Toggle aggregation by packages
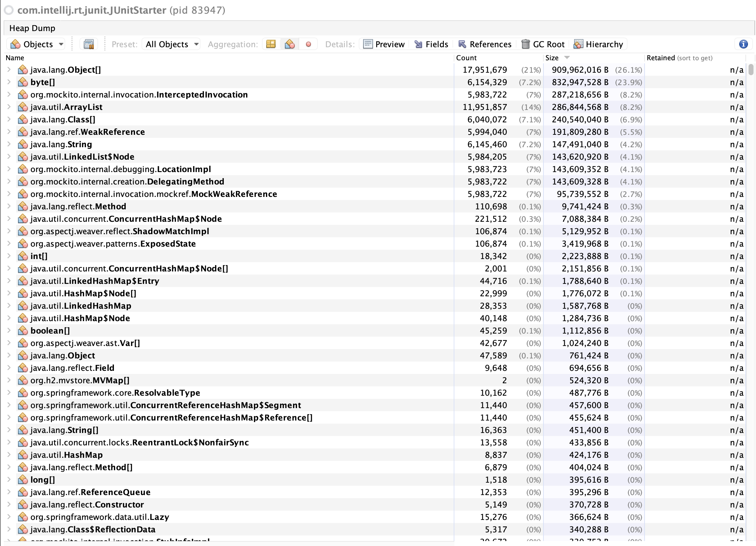 pos(271,44)
